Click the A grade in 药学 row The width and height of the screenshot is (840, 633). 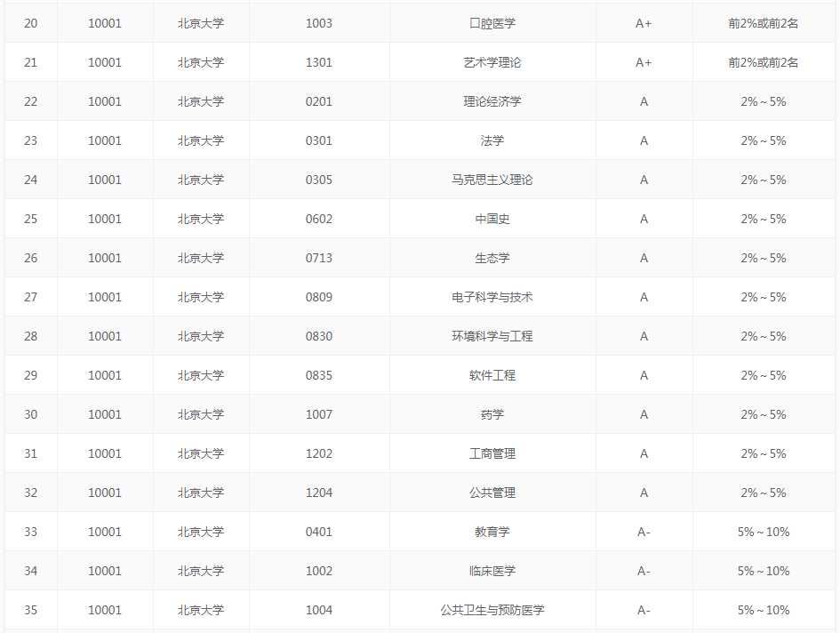coord(644,414)
